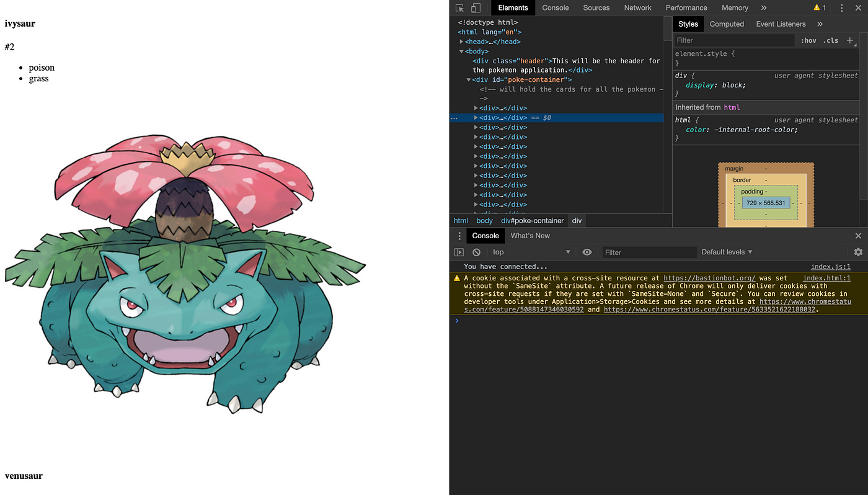The width and height of the screenshot is (868, 495).
Task: Show more DevTools tabs with the chevron
Action: pos(763,8)
